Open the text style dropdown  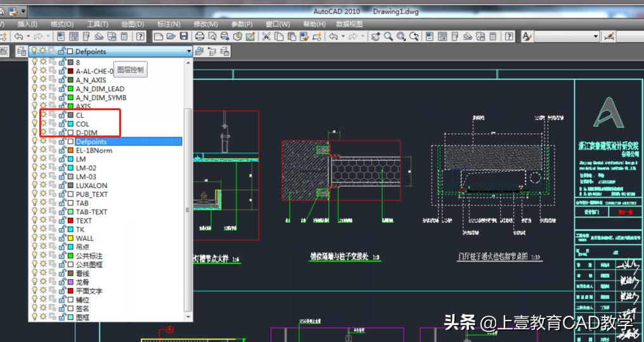pyautogui.click(x=595, y=37)
